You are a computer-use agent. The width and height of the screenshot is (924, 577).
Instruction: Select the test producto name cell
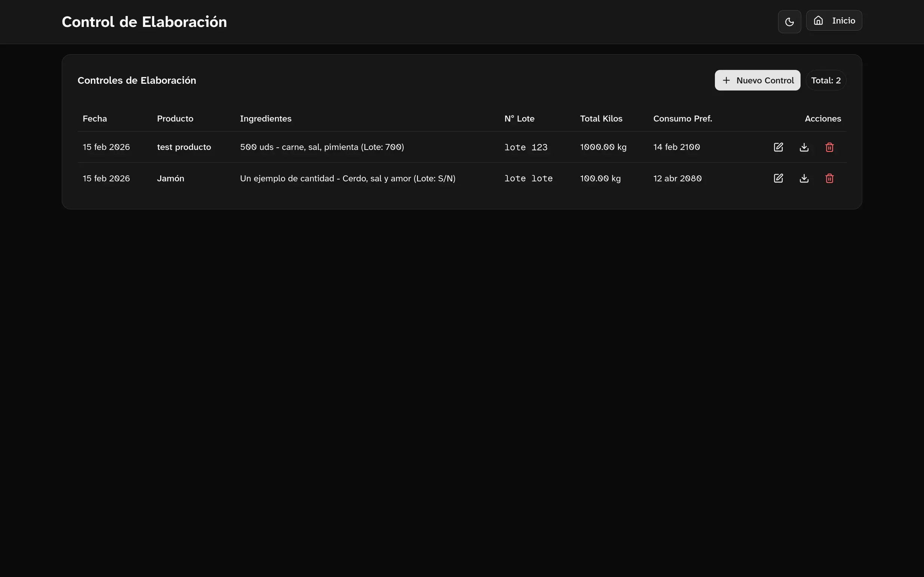[184, 147]
